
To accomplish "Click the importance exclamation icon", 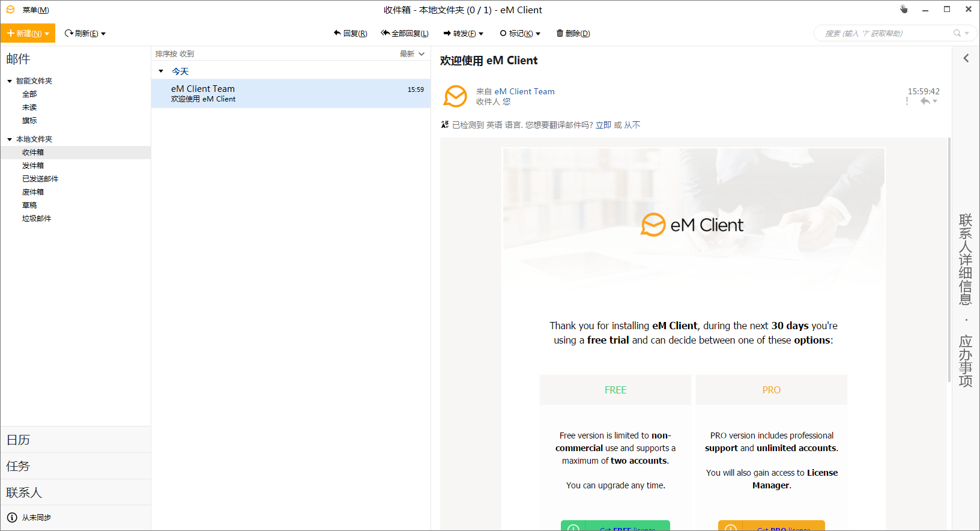I will point(907,102).
